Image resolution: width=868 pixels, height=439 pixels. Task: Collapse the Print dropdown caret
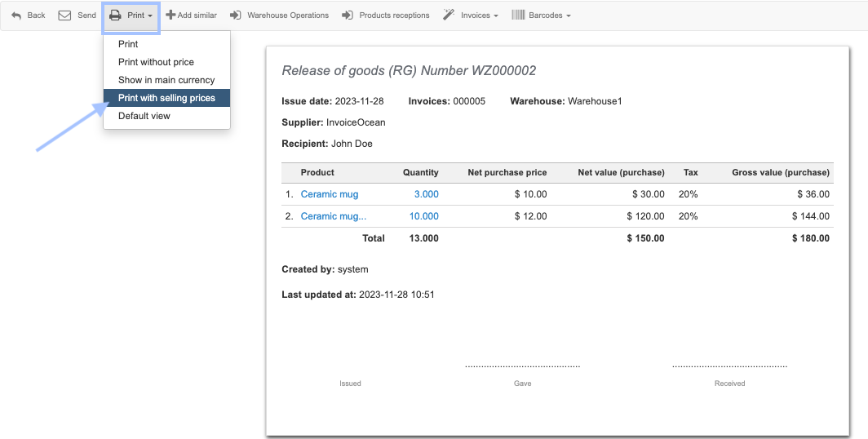(150, 16)
